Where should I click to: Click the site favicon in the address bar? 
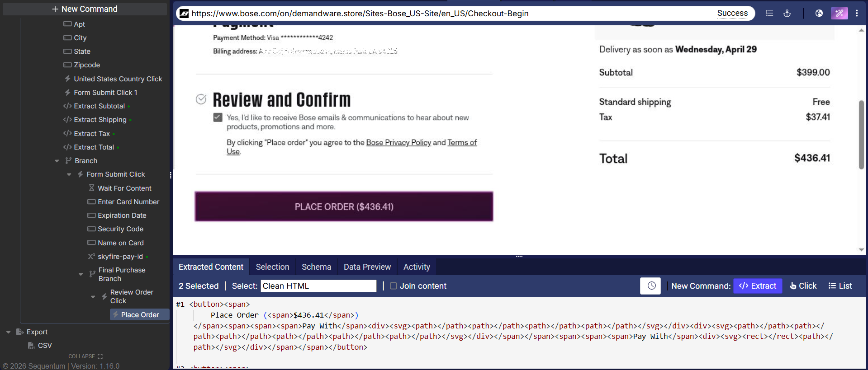point(184,14)
